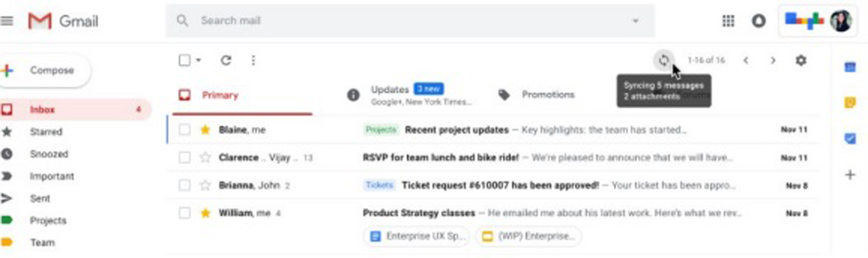Screen dimensions: 868x258
Task: Go to the next page of emails
Action: tap(773, 60)
